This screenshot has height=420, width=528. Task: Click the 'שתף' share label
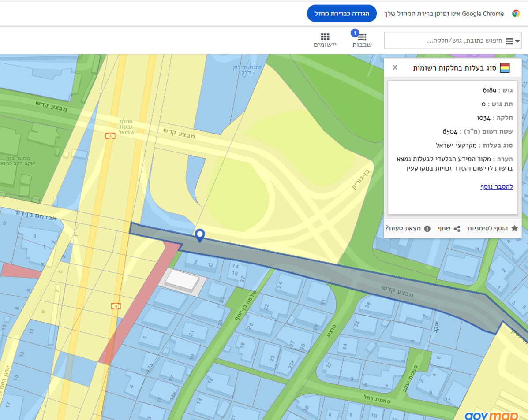pos(444,228)
